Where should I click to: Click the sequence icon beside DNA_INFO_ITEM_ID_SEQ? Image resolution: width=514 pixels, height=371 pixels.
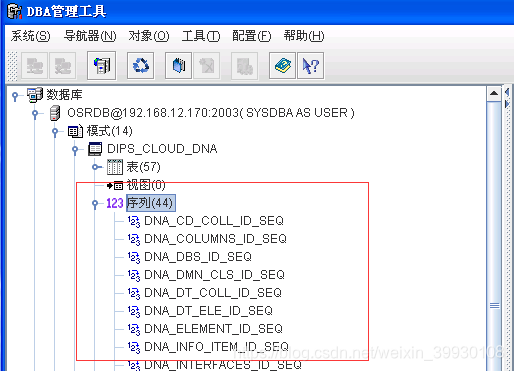pos(134,347)
